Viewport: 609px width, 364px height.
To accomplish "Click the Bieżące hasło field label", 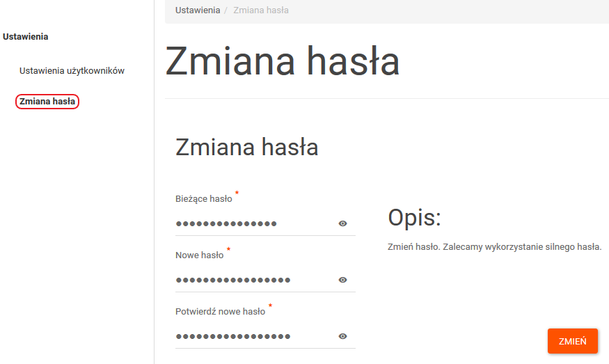I will [x=203, y=199].
